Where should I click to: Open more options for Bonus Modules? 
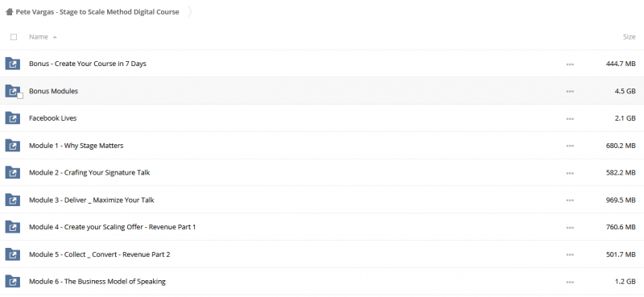[570, 91]
